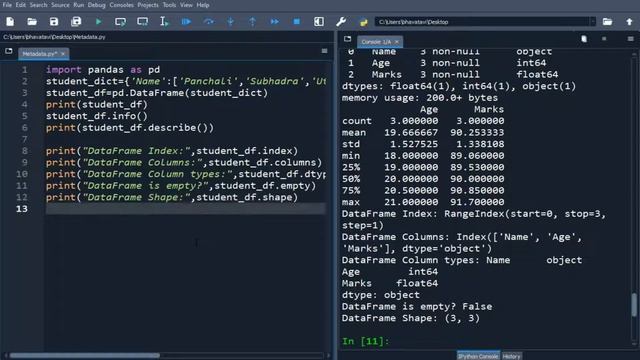640x360 pixels.
Task: Open the View menu
Action: 186,5
